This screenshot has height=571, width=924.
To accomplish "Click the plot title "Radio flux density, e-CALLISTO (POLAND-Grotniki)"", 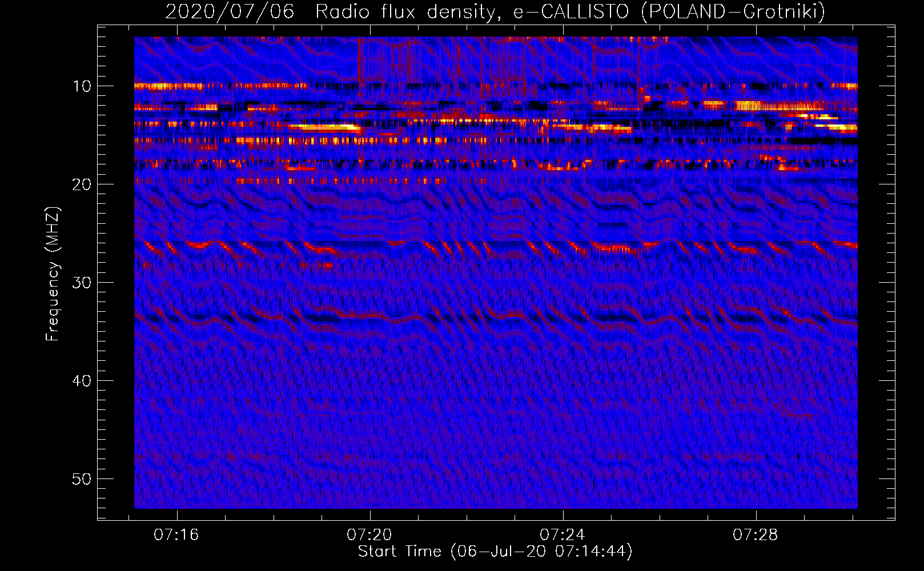I will (570, 11).
